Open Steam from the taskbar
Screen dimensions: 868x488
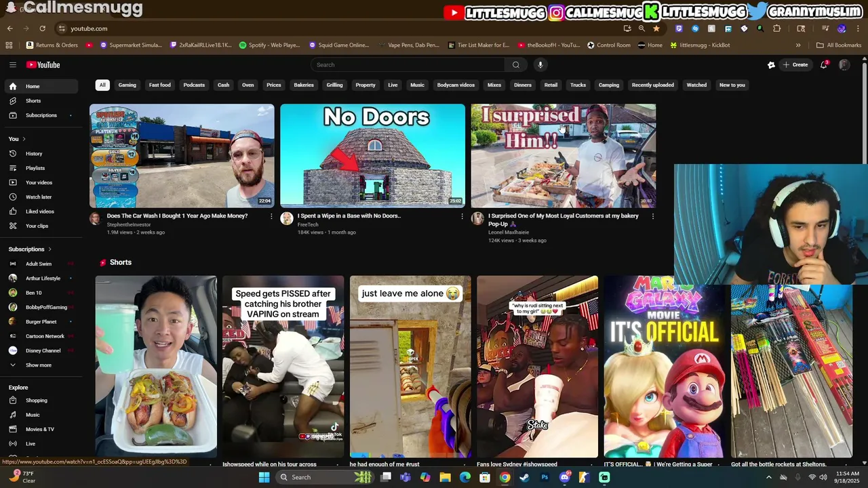(x=524, y=477)
